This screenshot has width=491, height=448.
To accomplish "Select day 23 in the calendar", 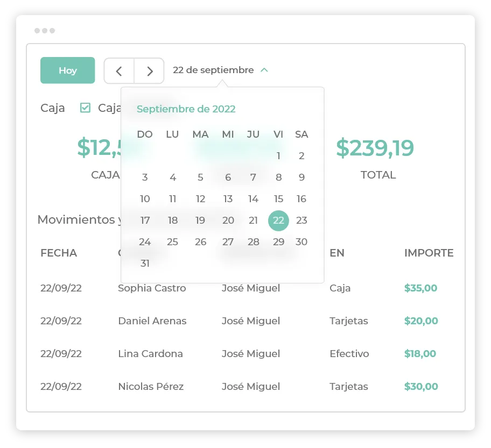I will (301, 221).
